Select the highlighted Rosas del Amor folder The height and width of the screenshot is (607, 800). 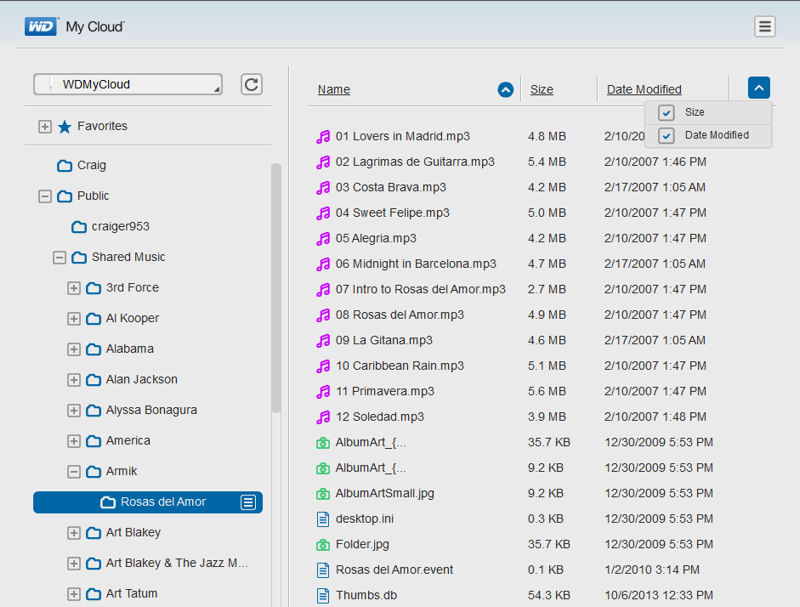[x=148, y=502]
